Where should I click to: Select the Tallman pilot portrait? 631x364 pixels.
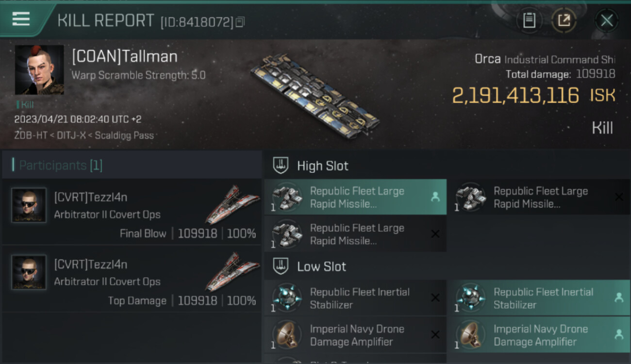tap(39, 70)
